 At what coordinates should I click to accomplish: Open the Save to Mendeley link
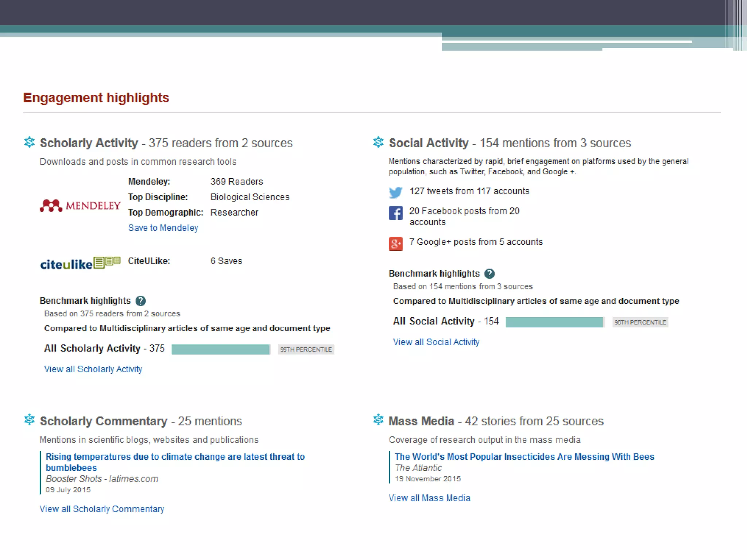point(163,228)
